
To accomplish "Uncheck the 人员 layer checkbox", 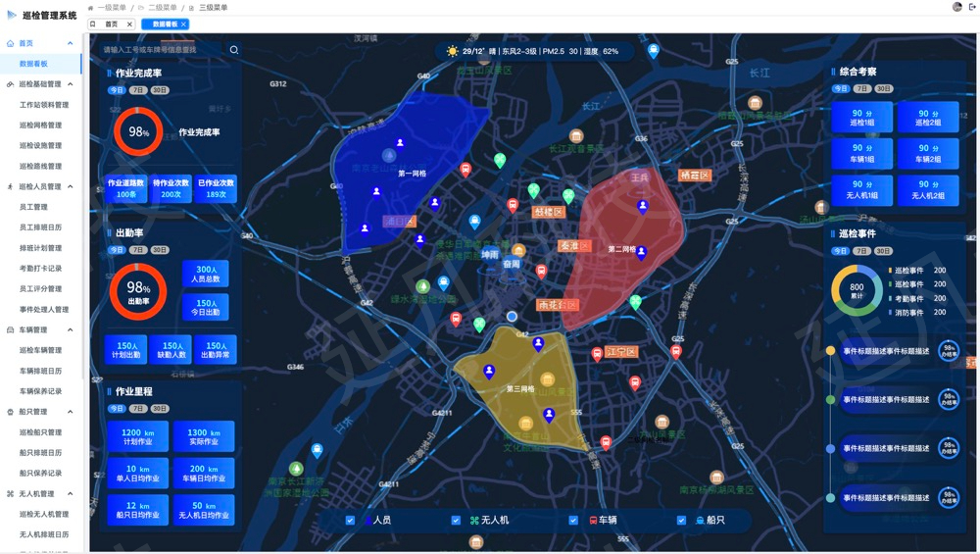I will tap(350, 521).
